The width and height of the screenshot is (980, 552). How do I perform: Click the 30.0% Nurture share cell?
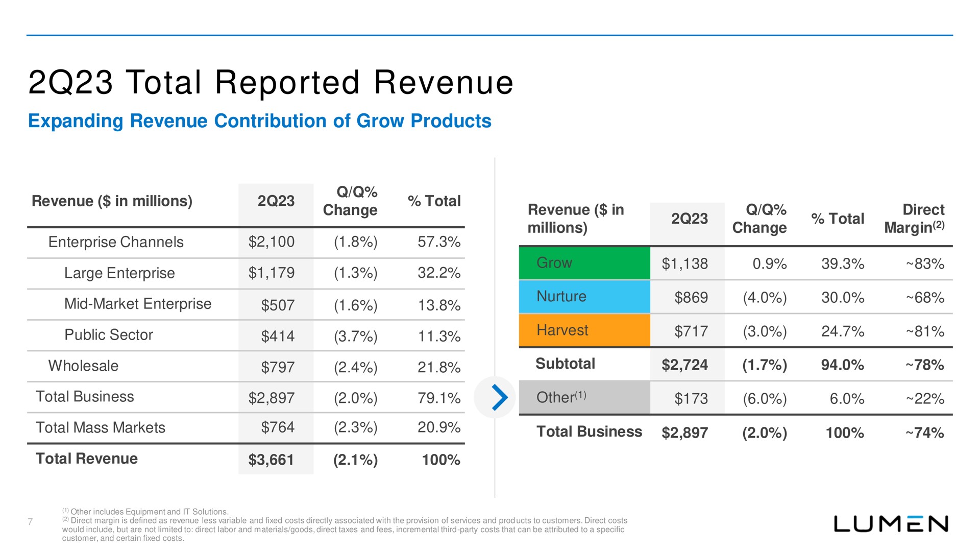843,298
